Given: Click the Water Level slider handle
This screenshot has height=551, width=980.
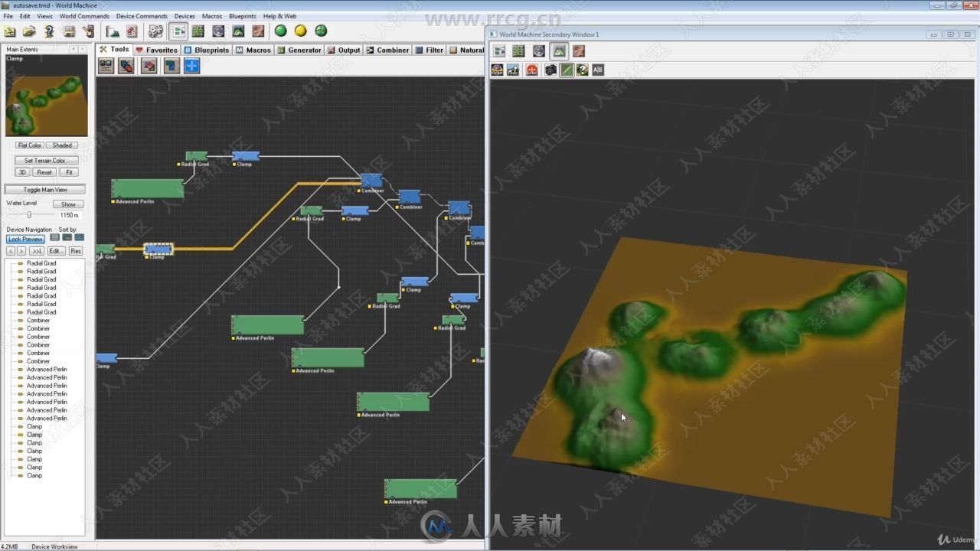Looking at the screenshot, I should [x=29, y=215].
